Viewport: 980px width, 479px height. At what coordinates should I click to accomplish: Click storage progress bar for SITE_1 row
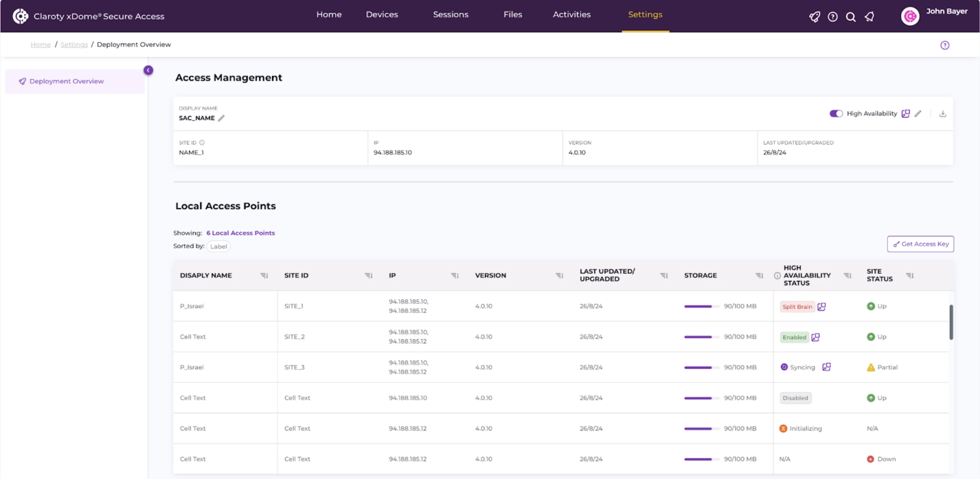pos(701,306)
